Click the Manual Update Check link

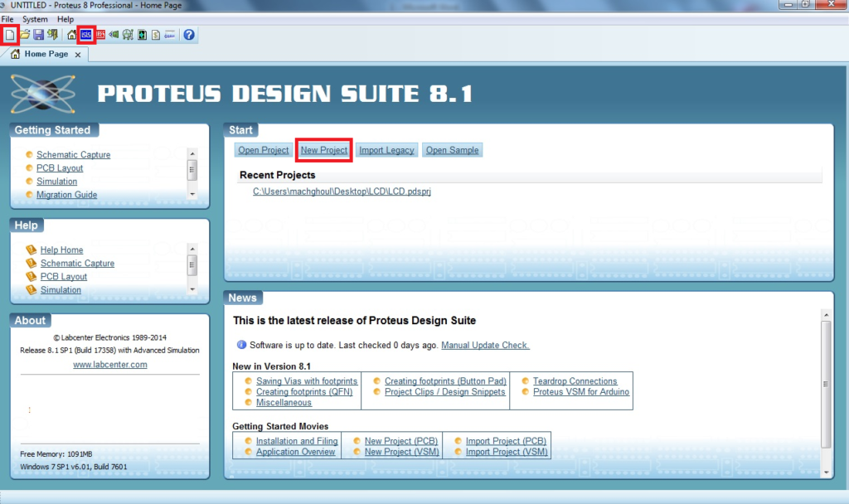[x=485, y=345]
